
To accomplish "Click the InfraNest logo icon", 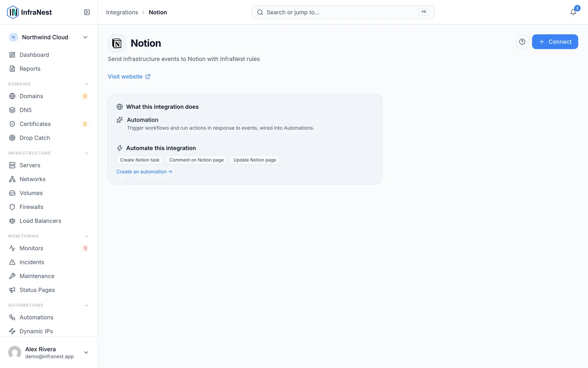I will 13,12.
